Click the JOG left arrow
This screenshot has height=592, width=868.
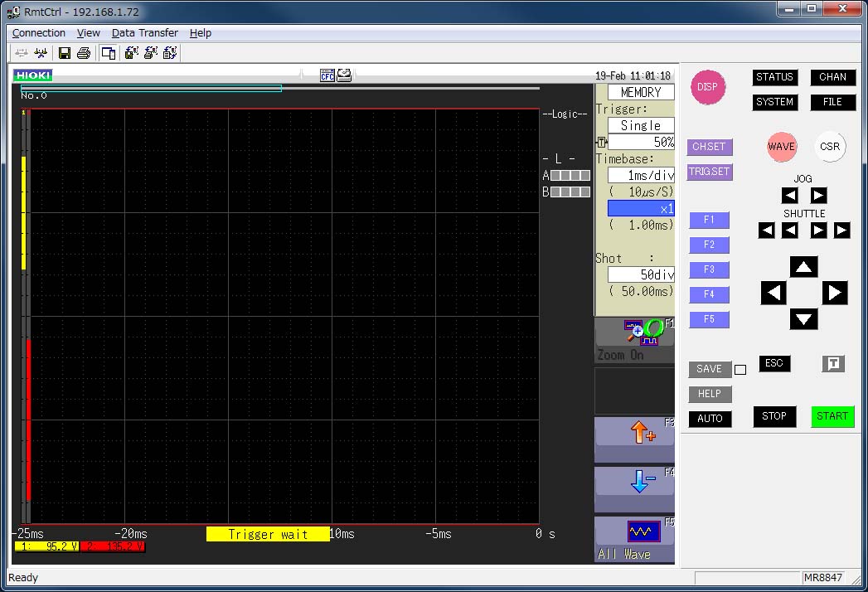790,196
